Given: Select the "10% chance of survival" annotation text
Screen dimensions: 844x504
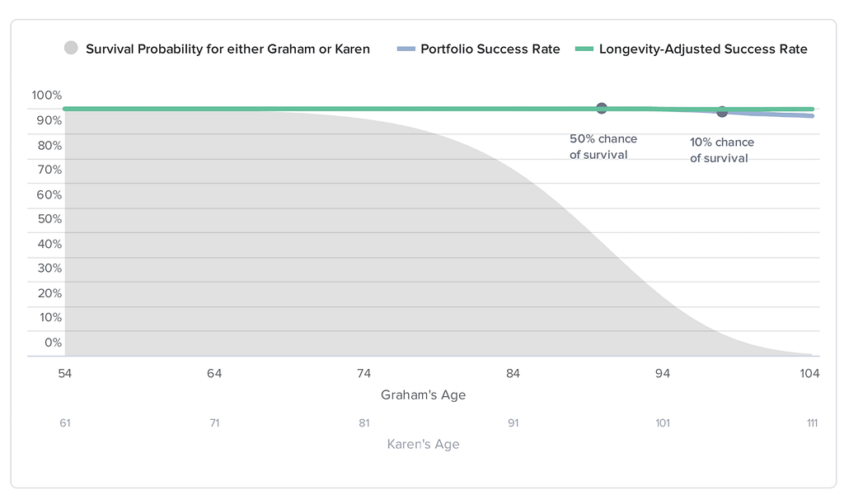Looking at the screenshot, I should (x=721, y=150).
